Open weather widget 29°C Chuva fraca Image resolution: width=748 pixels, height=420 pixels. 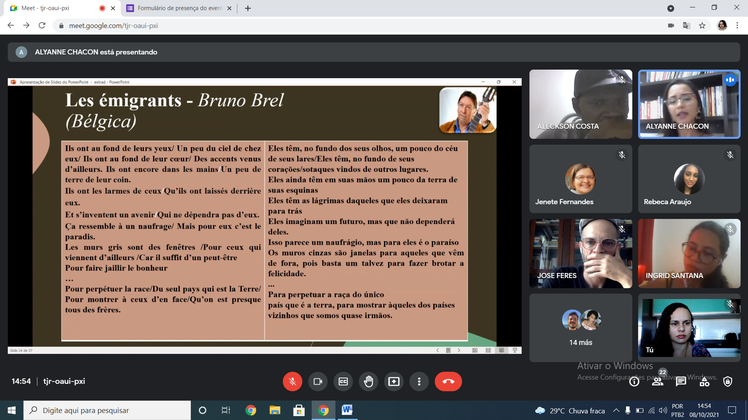(x=570, y=410)
